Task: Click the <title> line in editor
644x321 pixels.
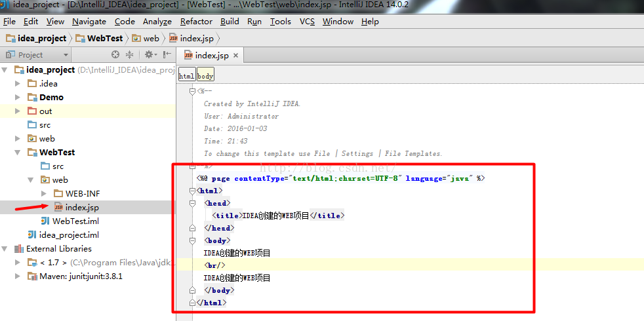Action: tap(277, 216)
